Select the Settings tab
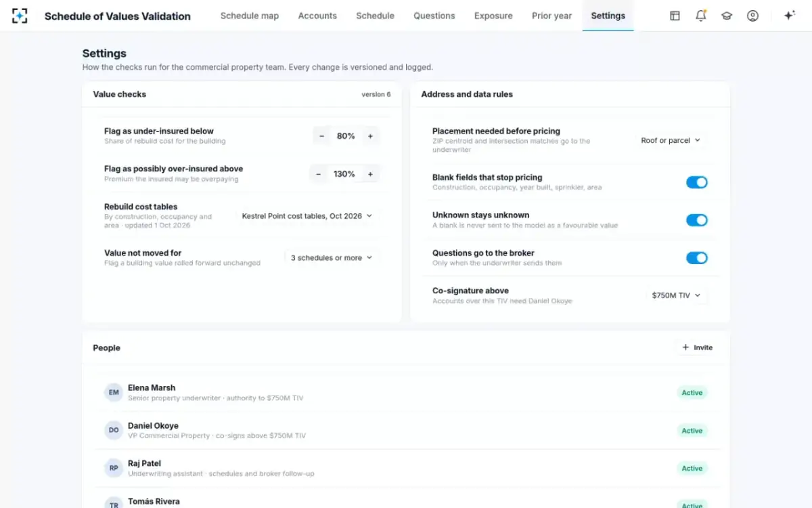Viewport: 812px width, 508px height. pos(608,16)
